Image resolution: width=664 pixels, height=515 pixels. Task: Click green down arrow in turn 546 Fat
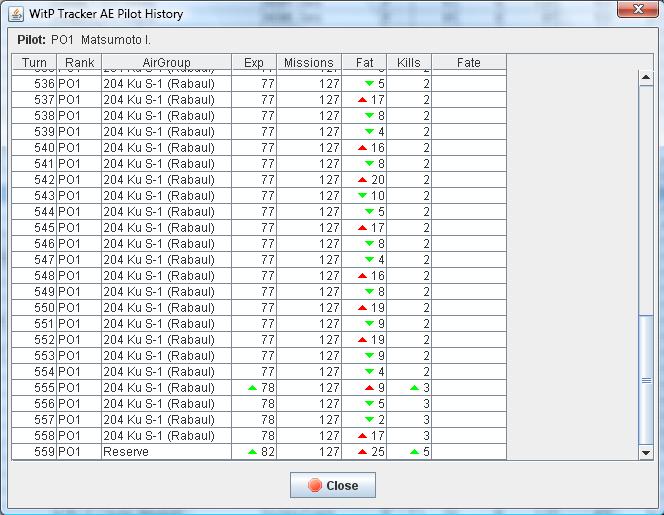(369, 244)
